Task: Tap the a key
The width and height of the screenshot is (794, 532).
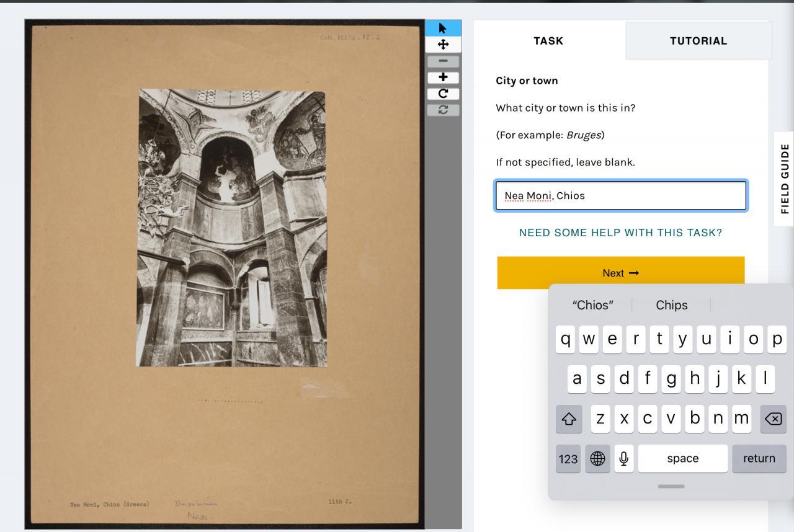Action: [577, 378]
